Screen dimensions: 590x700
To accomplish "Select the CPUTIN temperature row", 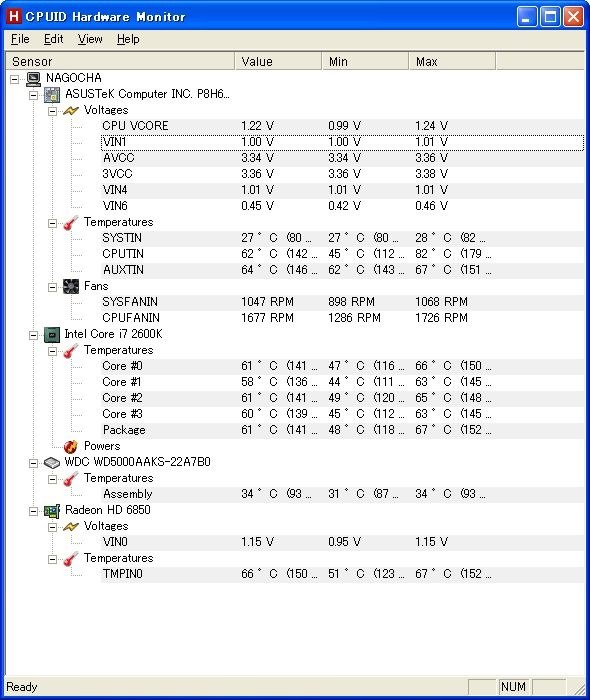I will (343, 254).
